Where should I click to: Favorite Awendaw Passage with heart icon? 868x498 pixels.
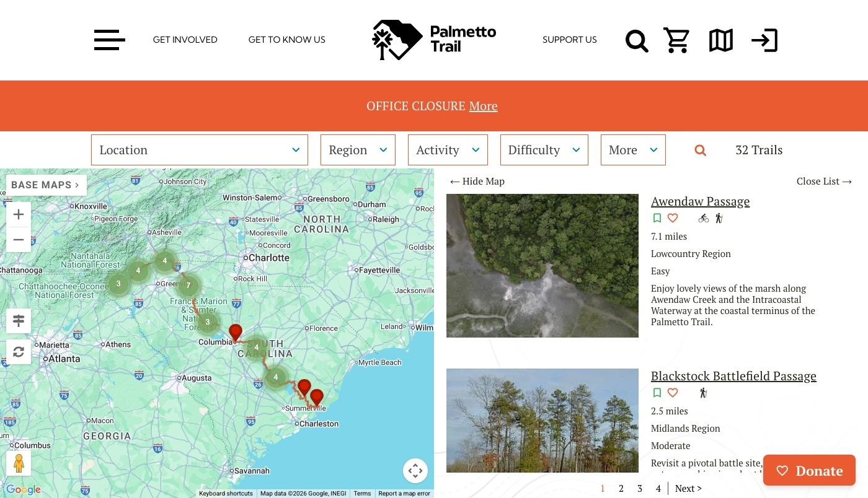(673, 218)
